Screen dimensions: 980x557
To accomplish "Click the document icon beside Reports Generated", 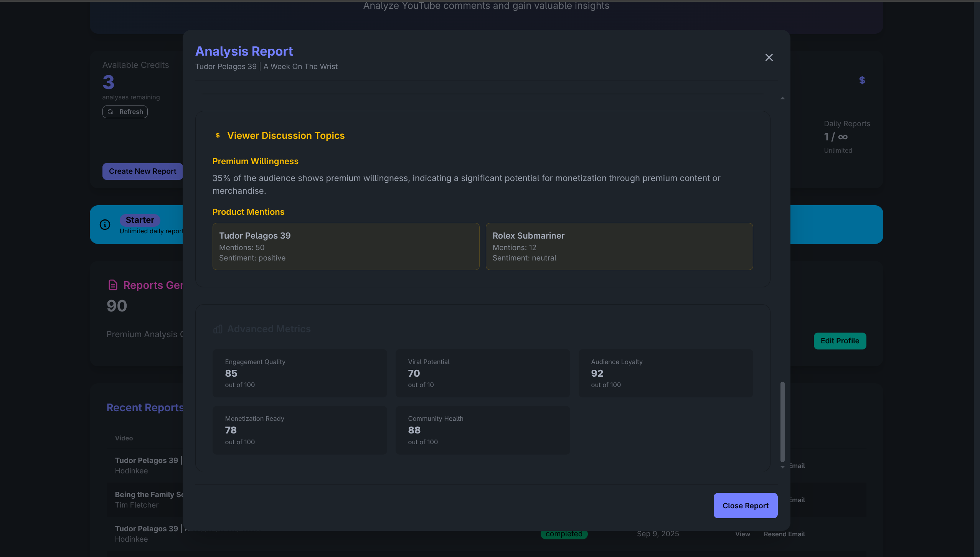I will click(x=113, y=285).
